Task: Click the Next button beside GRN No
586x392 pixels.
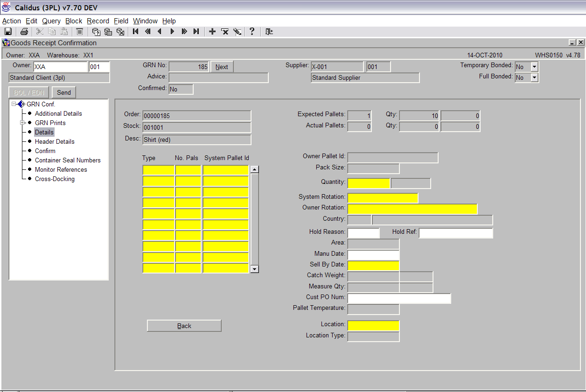Action: [x=222, y=67]
